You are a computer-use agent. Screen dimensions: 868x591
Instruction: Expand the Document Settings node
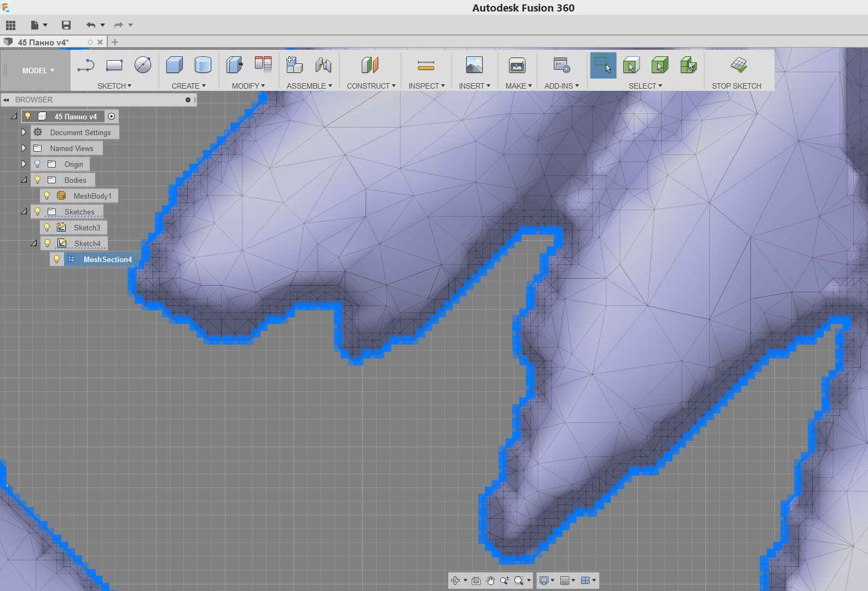pyautogui.click(x=24, y=132)
